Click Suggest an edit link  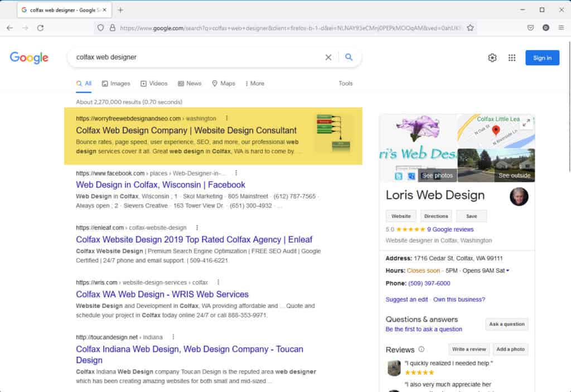407,299
